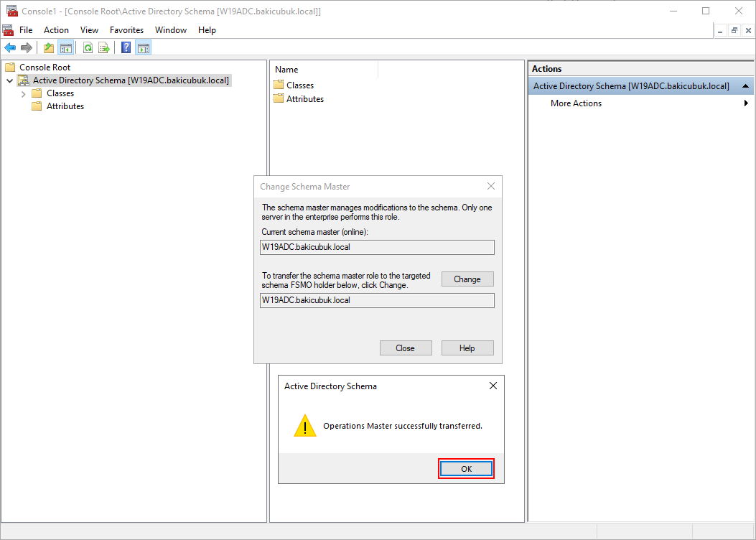Click the Refresh toolbar icon

pos(88,47)
